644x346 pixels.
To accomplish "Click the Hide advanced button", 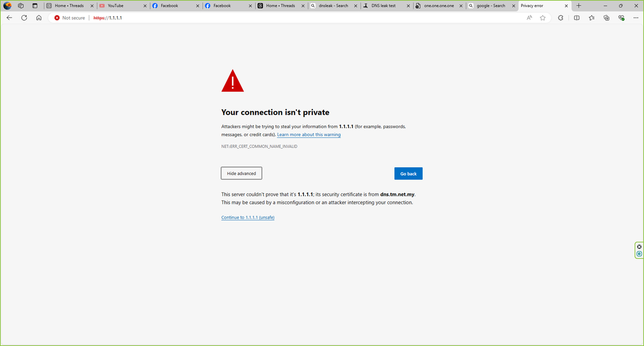I will (x=242, y=174).
